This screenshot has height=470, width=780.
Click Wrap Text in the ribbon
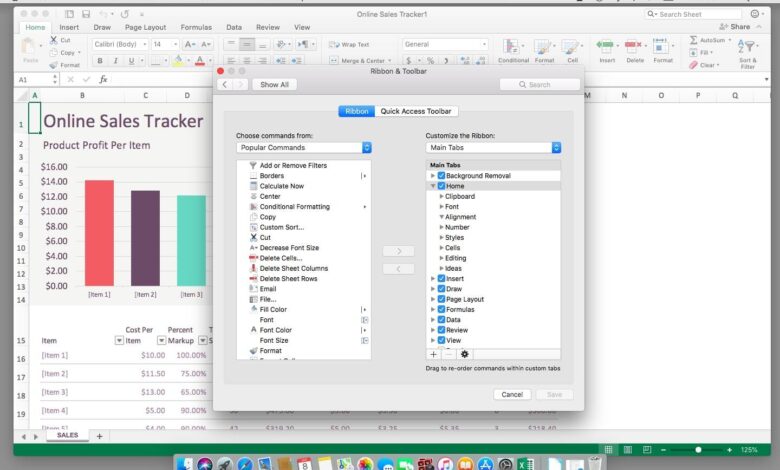point(349,44)
